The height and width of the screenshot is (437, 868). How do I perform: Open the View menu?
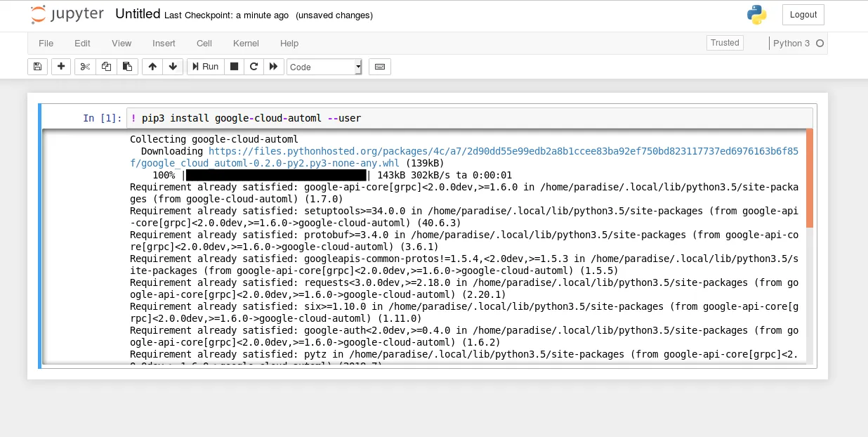121,44
